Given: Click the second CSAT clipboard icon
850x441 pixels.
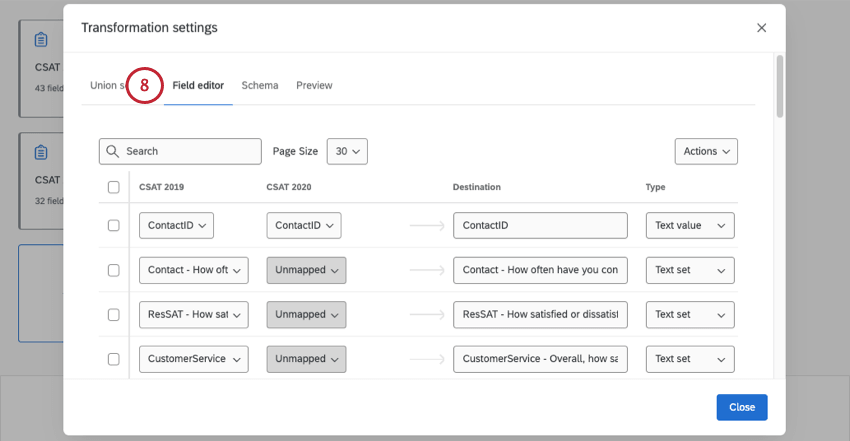Looking at the screenshot, I should [x=41, y=153].
